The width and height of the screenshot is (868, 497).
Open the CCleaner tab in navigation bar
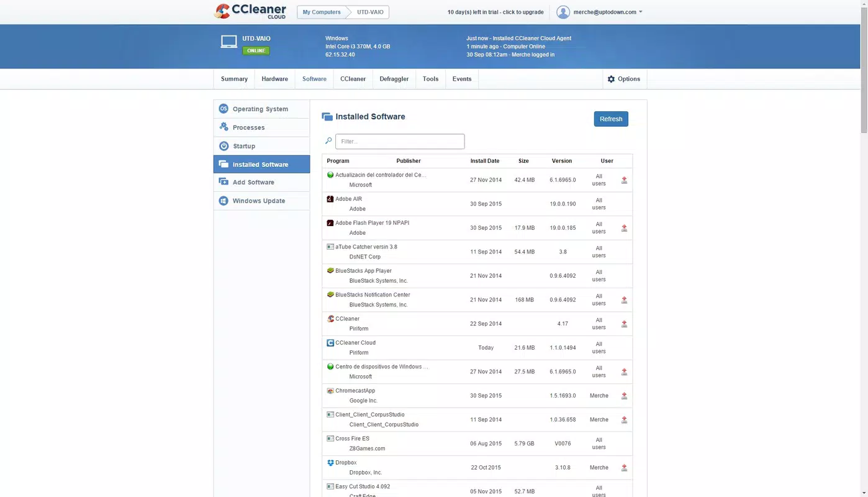(353, 79)
